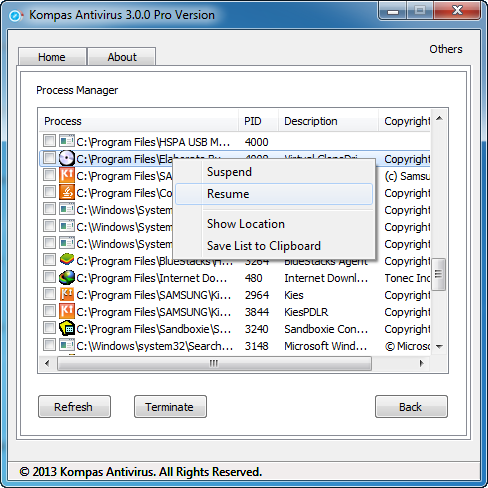Open the Others link
The width and height of the screenshot is (488, 488).
pos(446,49)
